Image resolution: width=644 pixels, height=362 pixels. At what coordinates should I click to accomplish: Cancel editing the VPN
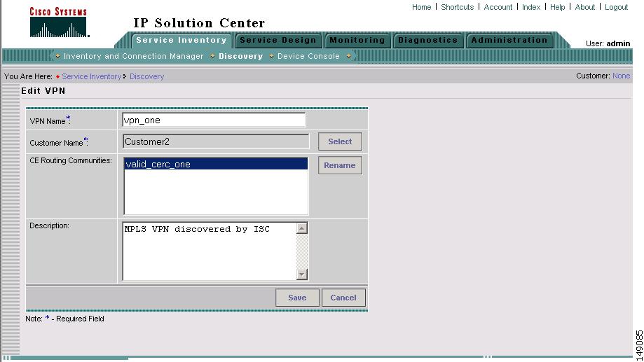coord(343,298)
